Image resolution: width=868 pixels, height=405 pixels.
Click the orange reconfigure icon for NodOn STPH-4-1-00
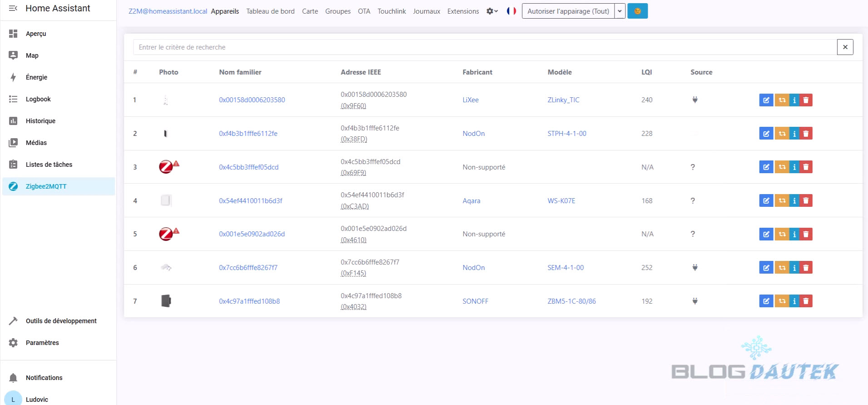(x=782, y=134)
